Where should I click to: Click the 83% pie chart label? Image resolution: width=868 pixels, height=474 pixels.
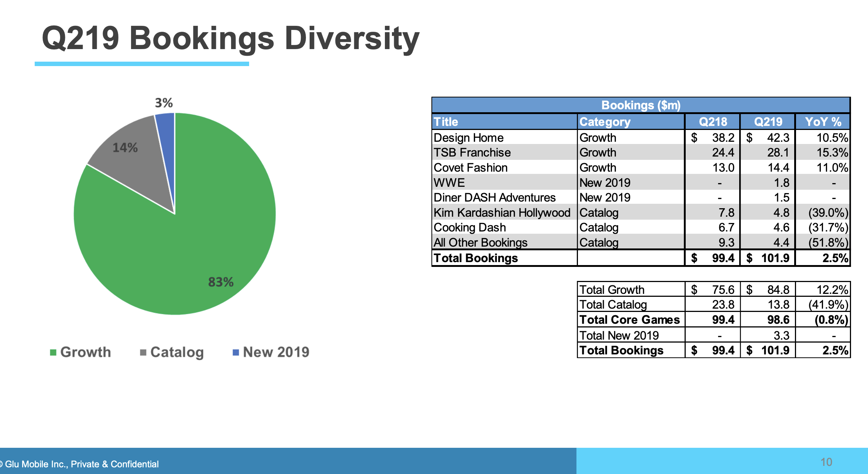click(221, 282)
